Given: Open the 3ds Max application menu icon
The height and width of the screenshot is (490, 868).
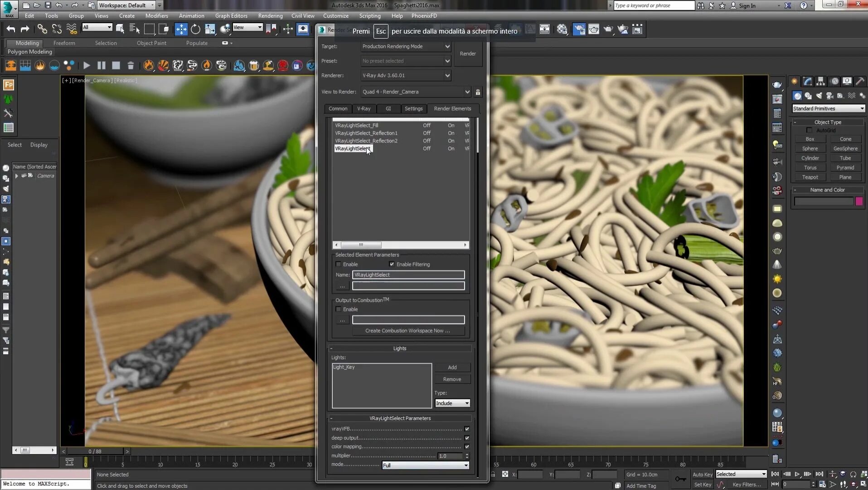Looking at the screenshot, I should 9,9.
